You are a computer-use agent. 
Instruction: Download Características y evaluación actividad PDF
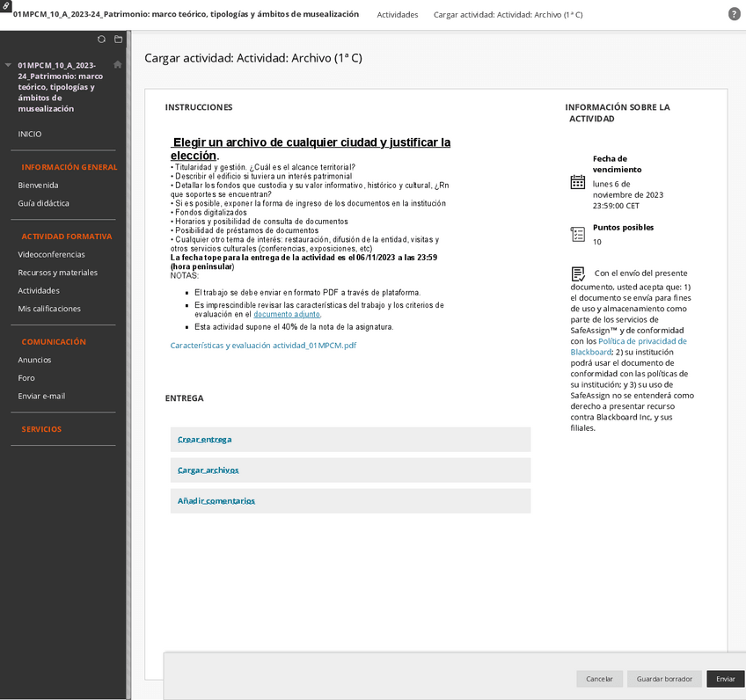tap(263, 346)
